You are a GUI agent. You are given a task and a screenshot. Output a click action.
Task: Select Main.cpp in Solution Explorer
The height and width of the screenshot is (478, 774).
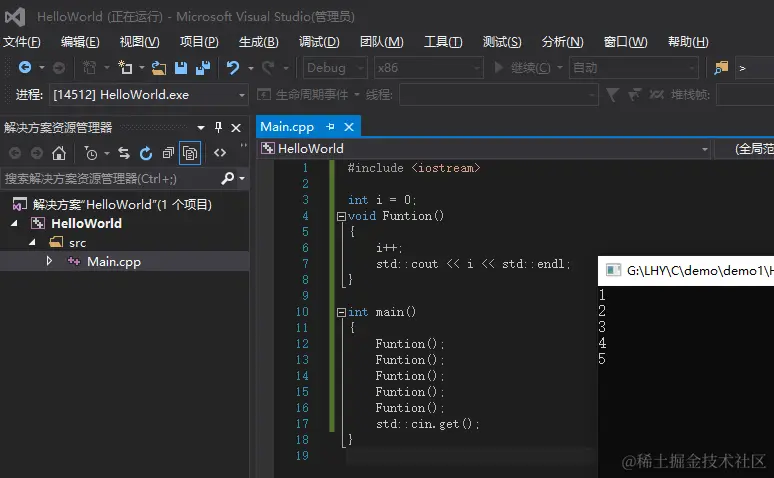point(114,261)
